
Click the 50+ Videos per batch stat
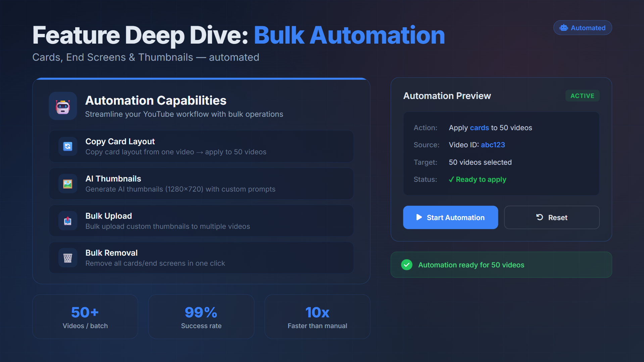click(x=85, y=317)
